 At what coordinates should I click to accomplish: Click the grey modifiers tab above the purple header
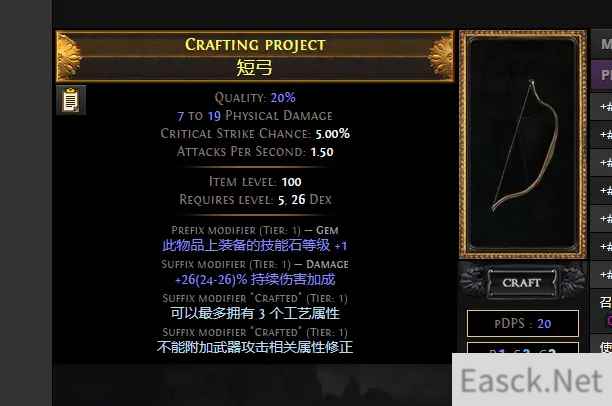tap(601, 44)
